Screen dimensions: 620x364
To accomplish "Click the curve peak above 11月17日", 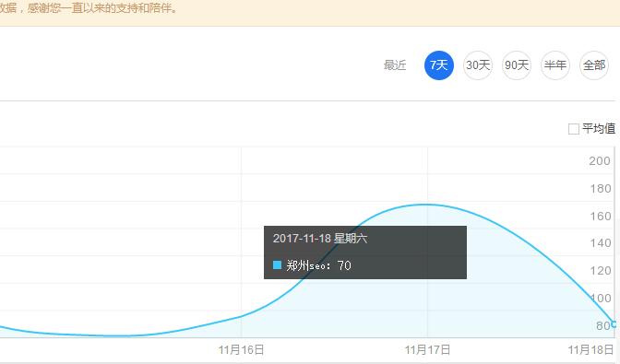I will click(426, 205).
